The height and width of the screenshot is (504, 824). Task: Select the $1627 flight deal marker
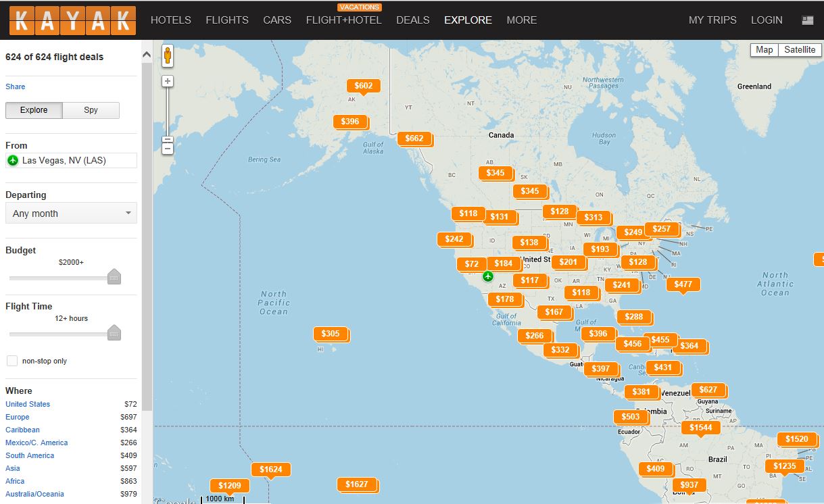[x=357, y=484]
